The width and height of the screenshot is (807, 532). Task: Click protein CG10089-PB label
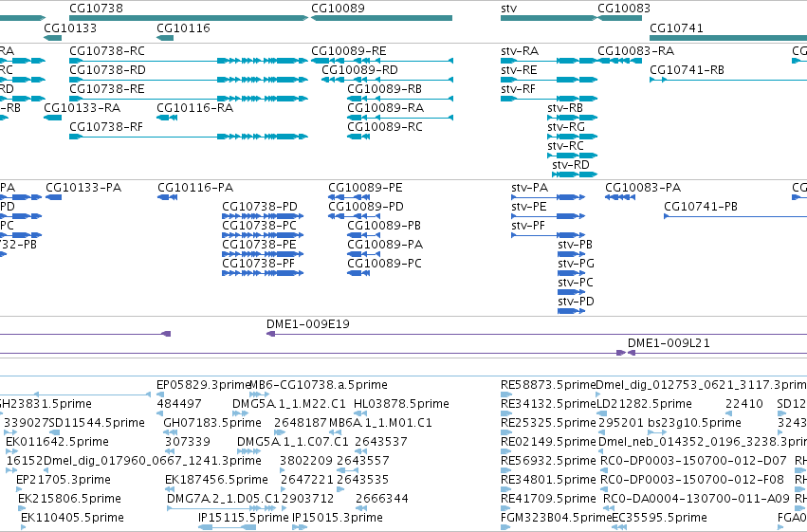(384, 226)
